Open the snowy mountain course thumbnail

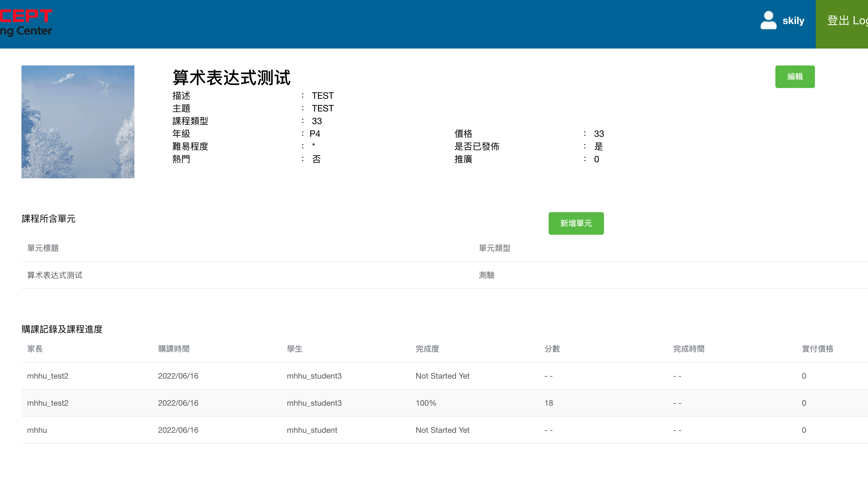coord(78,122)
